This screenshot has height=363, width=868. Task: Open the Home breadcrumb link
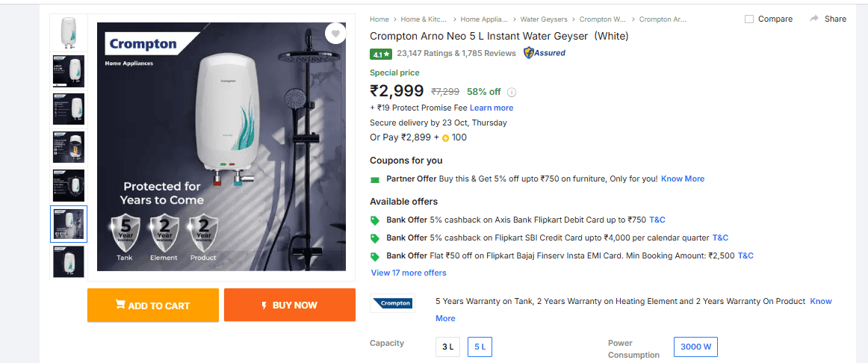(x=379, y=19)
